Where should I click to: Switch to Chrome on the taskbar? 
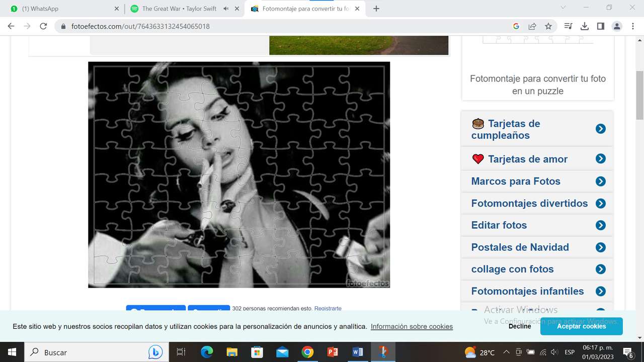click(x=307, y=352)
